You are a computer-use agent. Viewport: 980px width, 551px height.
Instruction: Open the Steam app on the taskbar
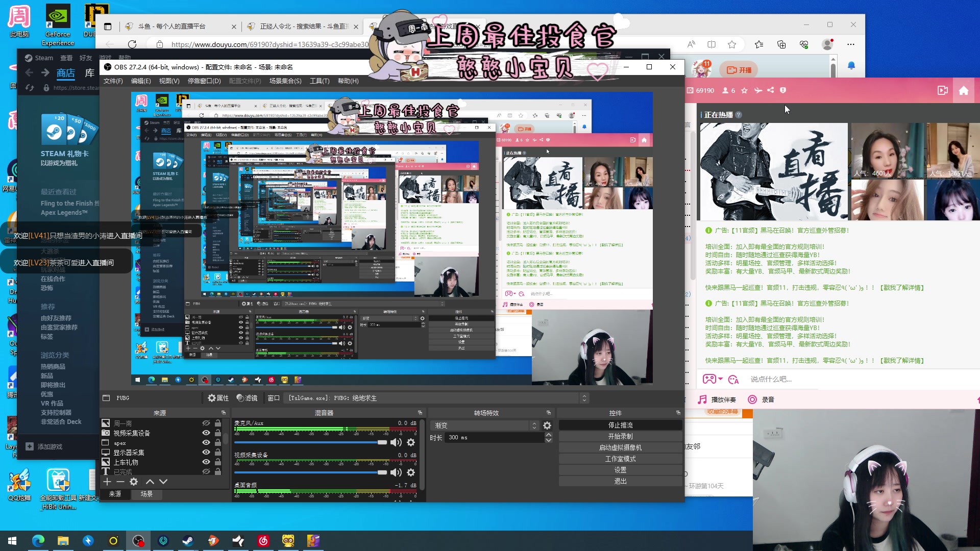[x=188, y=541]
